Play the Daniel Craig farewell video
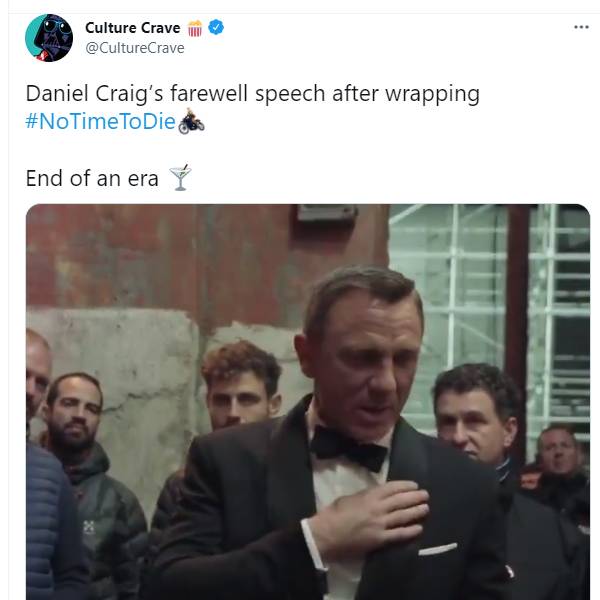This screenshot has width=600, height=600. click(x=308, y=402)
